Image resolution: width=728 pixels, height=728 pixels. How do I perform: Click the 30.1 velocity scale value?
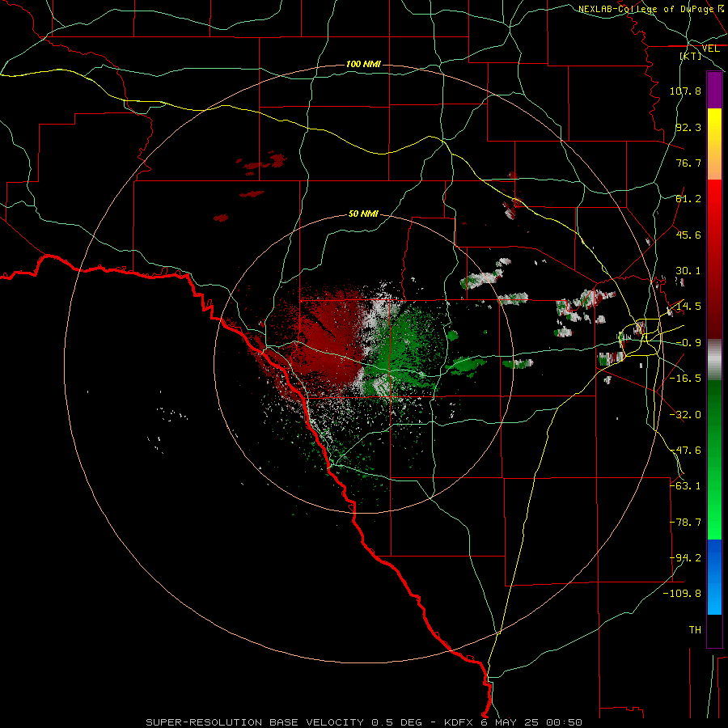[x=688, y=271]
